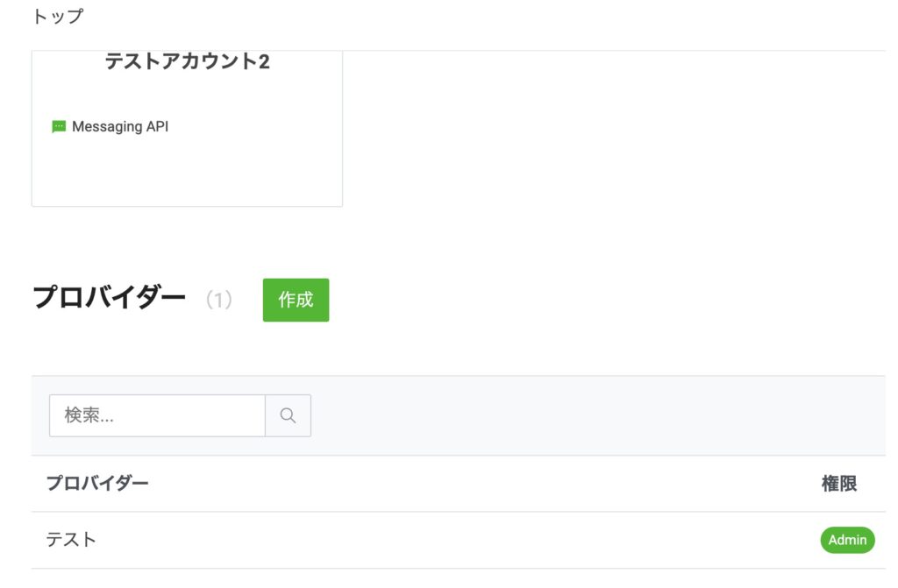Click the プロバイダー column header
The image size is (898, 588).
97,483
